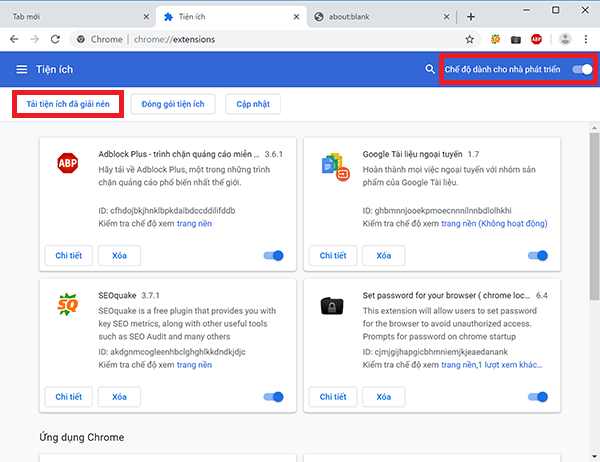Click the Cập nhật button
The height and width of the screenshot is (462, 600).
(253, 104)
